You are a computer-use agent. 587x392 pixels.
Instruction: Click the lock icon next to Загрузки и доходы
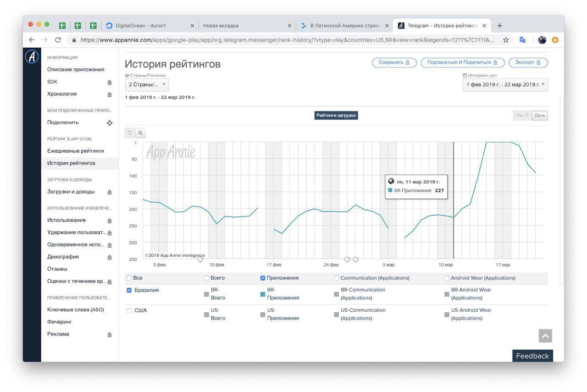(110, 192)
